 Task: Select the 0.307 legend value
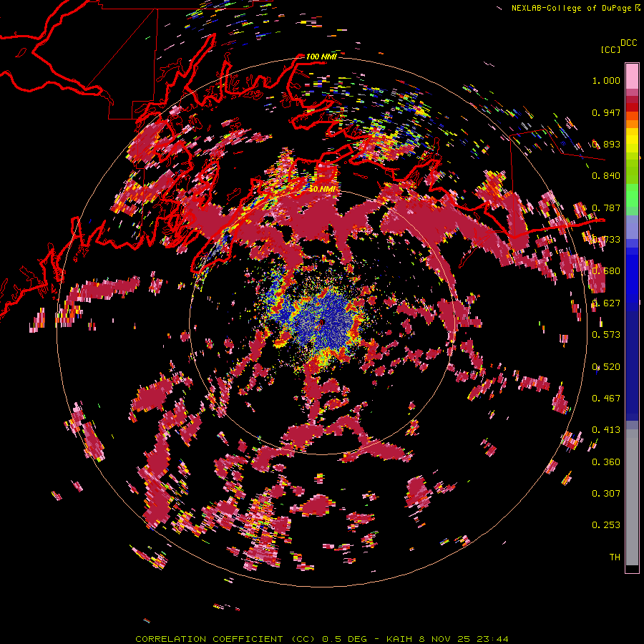click(606, 494)
